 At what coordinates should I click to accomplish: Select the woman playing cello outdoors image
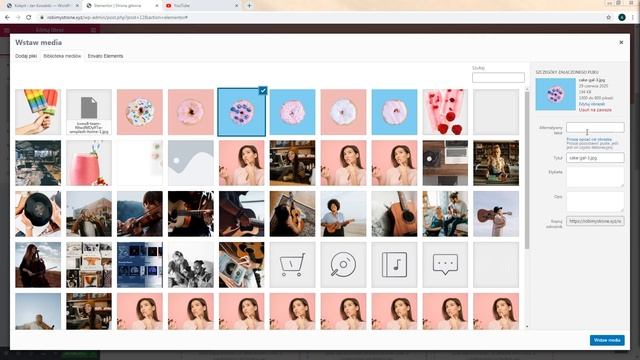coord(38,265)
